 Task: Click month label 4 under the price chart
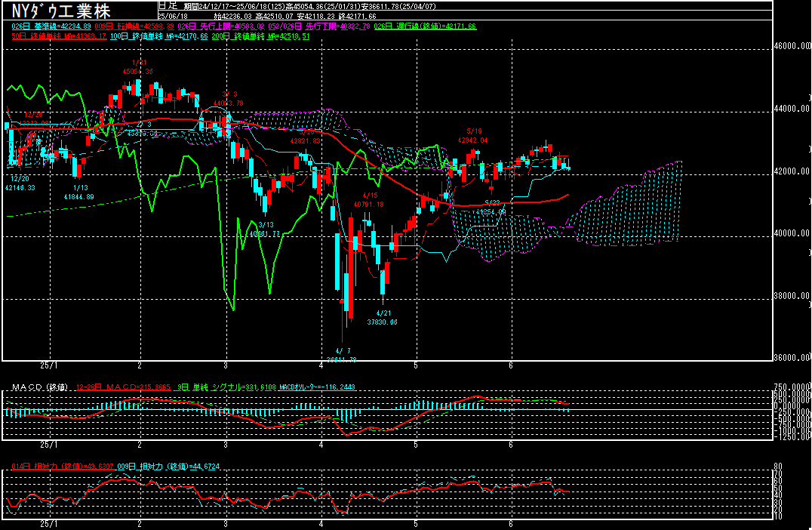(321, 365)
